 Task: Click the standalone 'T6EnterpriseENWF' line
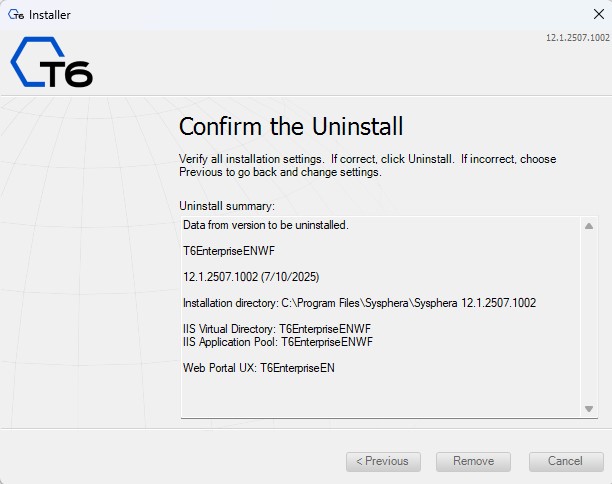(229, 251)
